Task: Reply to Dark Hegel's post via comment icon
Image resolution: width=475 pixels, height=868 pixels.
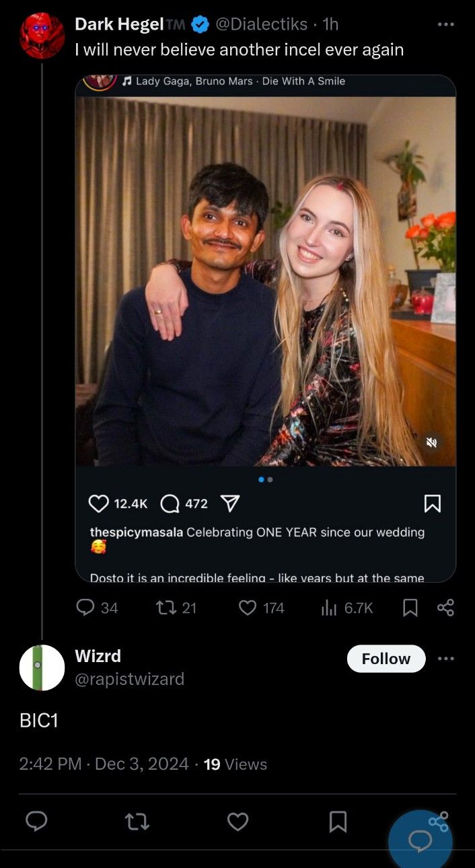Action: coord(85,608)
